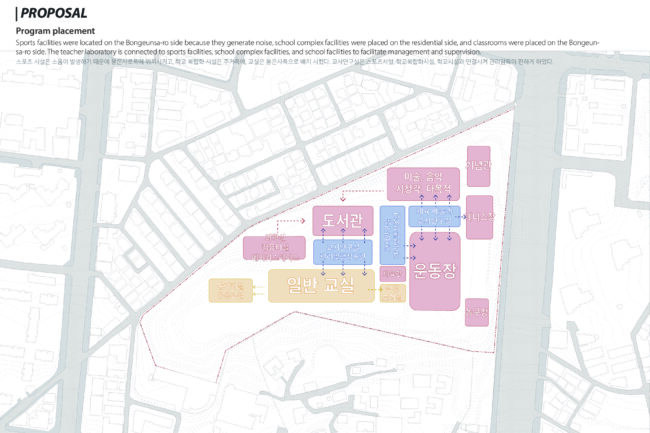Viewport: 650px width, 433px height.
Task: Select small yellow block right of 일반 교실
Action: point(393,292)
